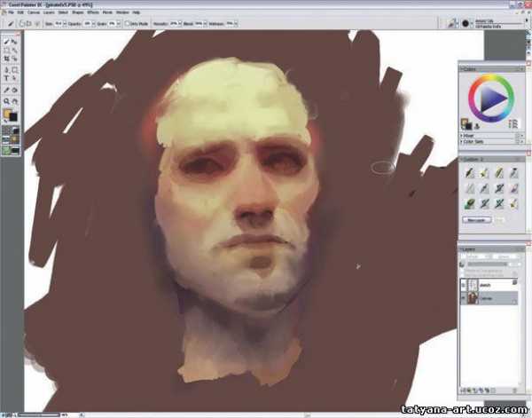Select the Grabber hand tool

(14, 101)
